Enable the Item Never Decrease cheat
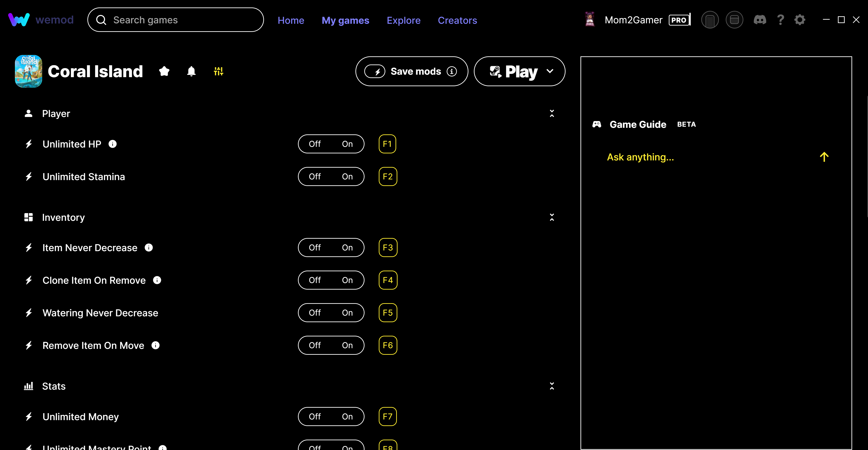This screenshot has height=450, width=868. coord(347,248)
